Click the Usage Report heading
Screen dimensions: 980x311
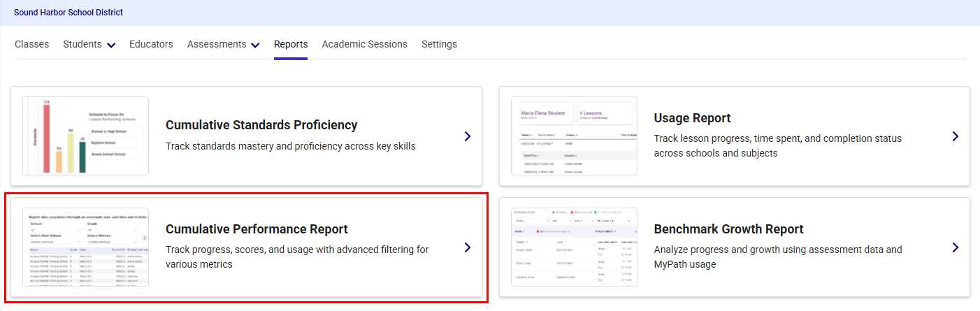pyautogui.click(x=692, y=118)
